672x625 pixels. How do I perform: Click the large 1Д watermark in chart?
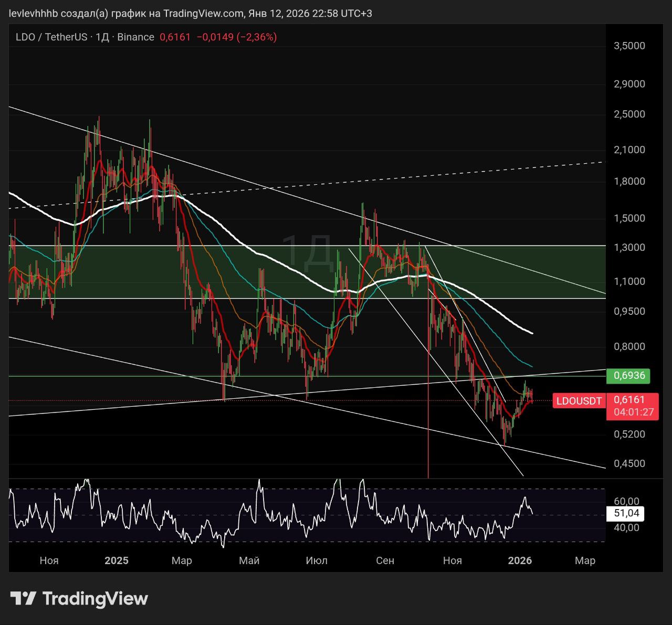tap(307, 253)
